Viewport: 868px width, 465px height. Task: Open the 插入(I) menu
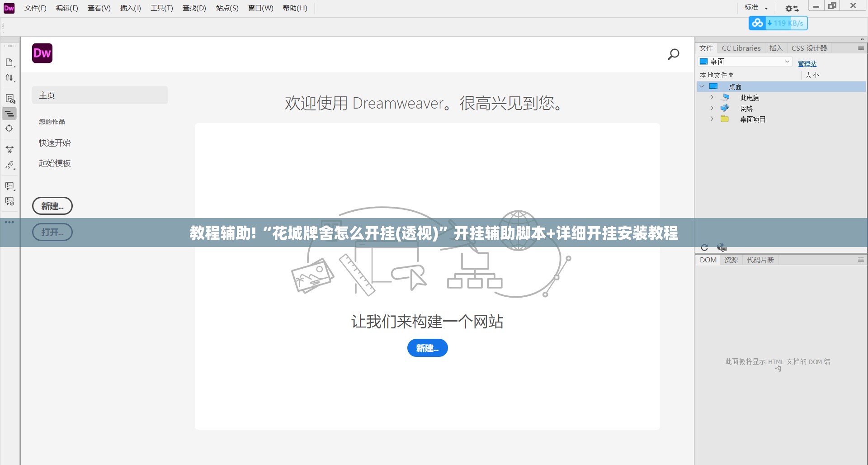coord(131,8)
